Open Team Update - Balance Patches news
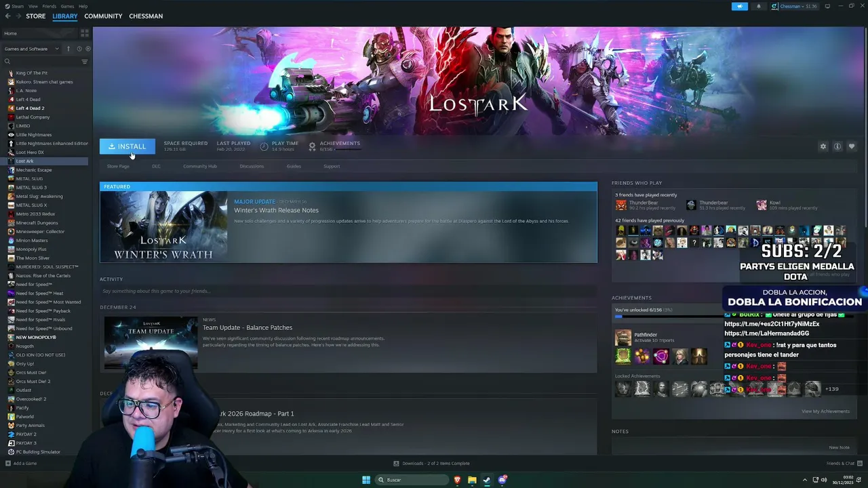The width and height of the screenshot is (868, 488). click(248, 327)
